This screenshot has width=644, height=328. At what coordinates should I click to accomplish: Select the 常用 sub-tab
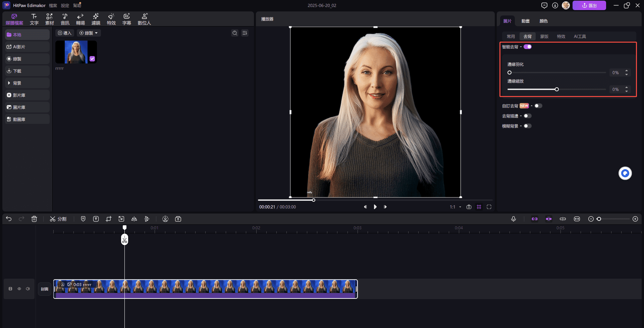coord(511,36)
